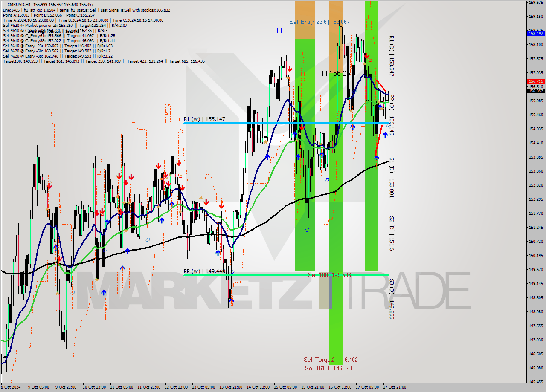
Task: Click the 'S3 (D) | 149.255' vertical label
Action: click(392, 299)
